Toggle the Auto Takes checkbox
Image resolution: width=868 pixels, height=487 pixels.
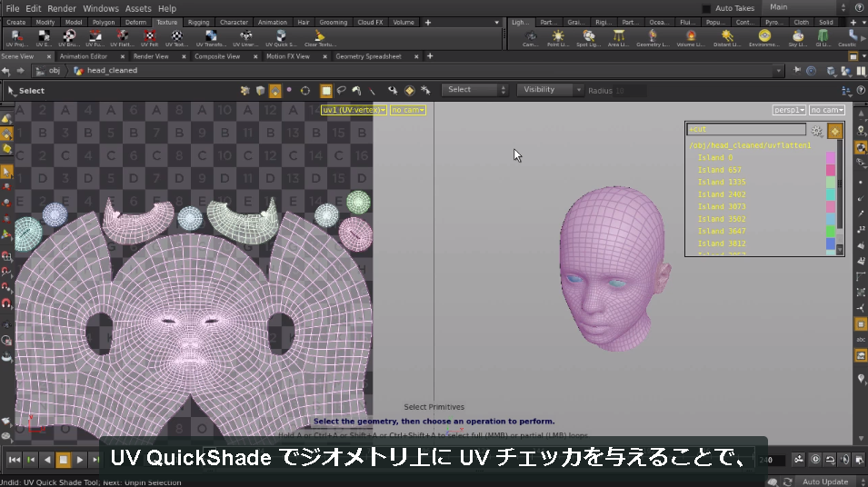pyautogui.click(x=706, y=8)
